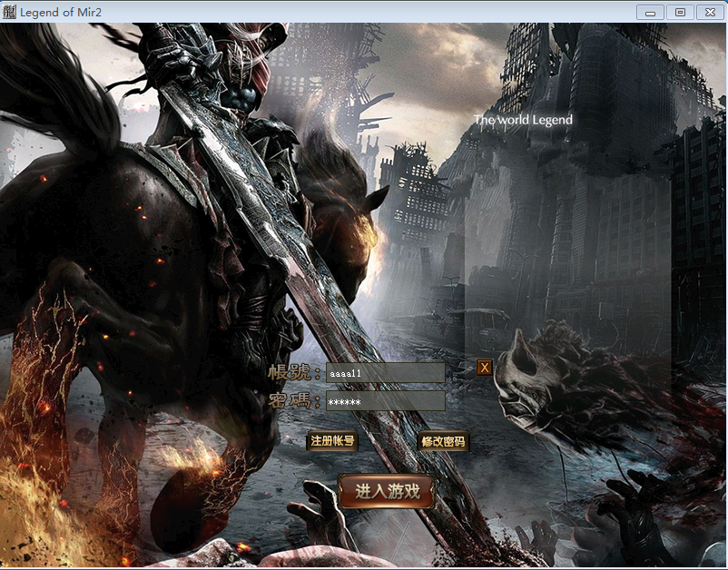Click the 进入游戏 enter game button

point(387,491)
